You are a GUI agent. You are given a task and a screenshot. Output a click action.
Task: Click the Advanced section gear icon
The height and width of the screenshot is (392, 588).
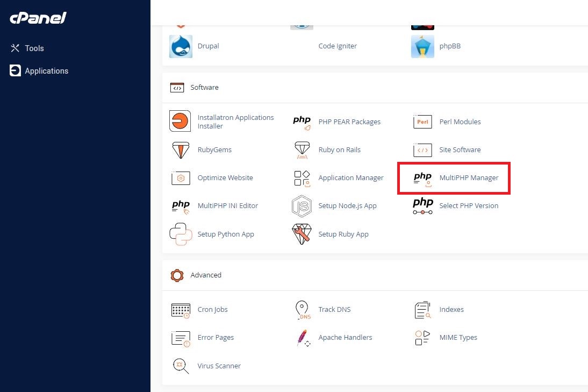coord(177,275)
